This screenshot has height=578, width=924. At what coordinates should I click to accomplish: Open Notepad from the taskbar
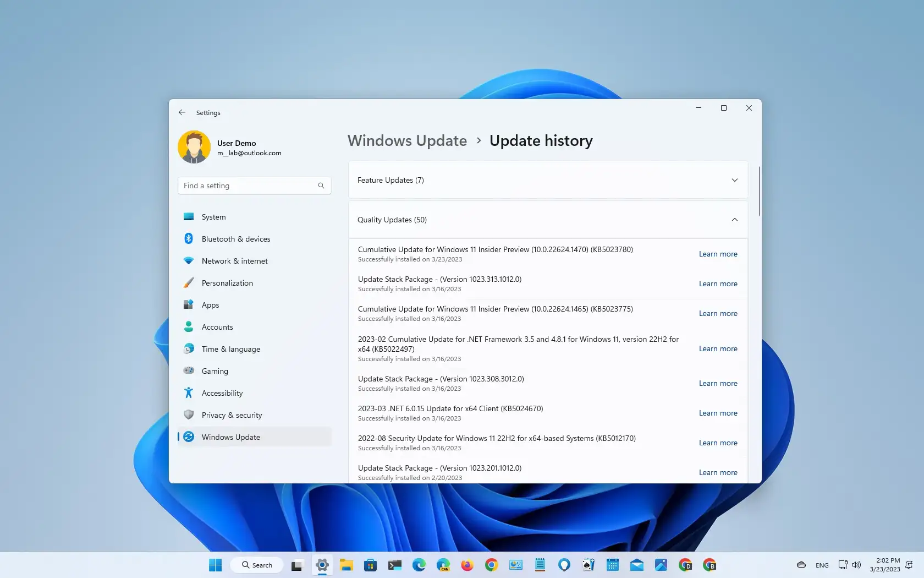pos(540,565)
